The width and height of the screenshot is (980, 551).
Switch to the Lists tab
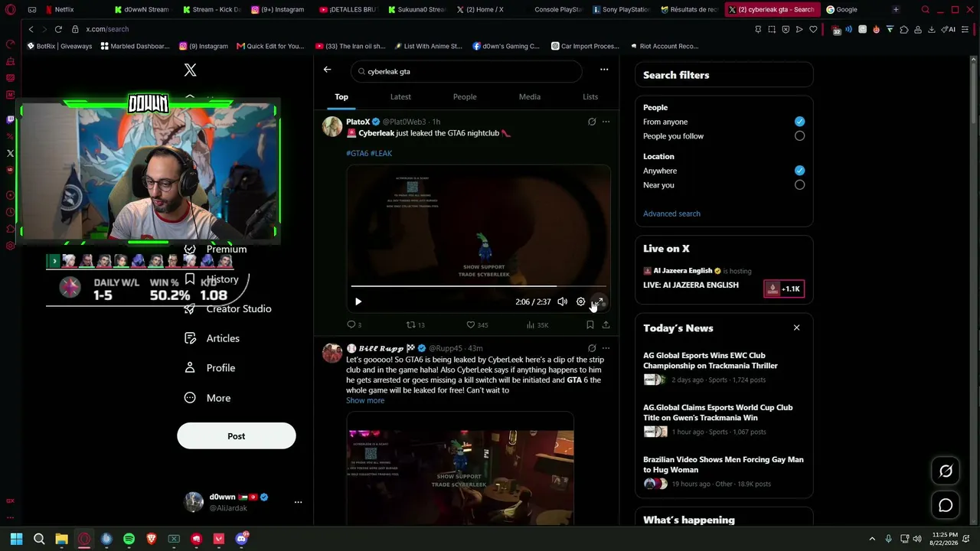tap(590, 97)
